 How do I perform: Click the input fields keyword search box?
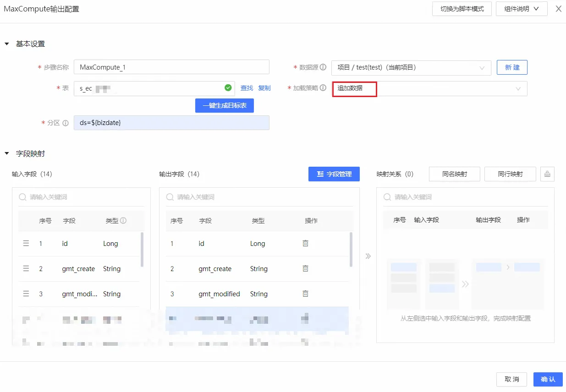point(81,197)
